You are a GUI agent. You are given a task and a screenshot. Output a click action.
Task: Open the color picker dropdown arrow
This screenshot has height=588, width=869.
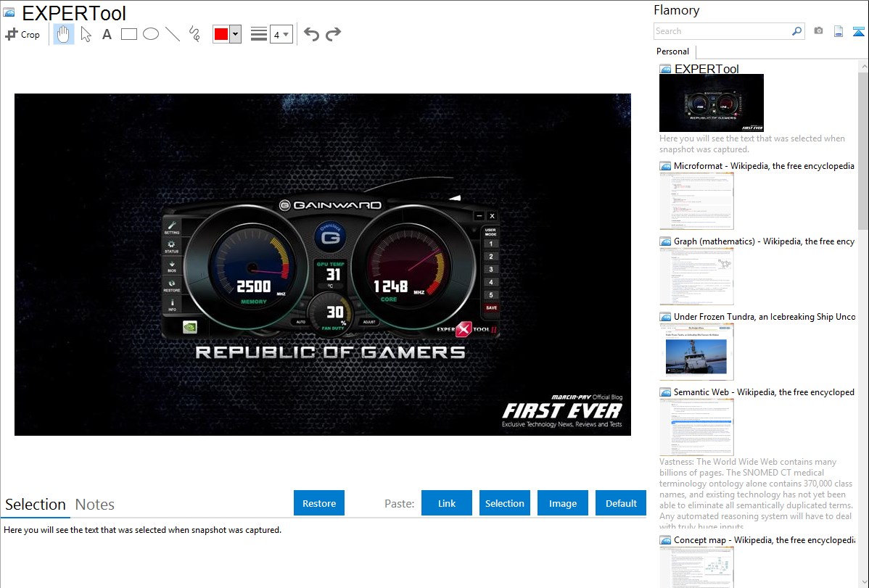point(235,34)
